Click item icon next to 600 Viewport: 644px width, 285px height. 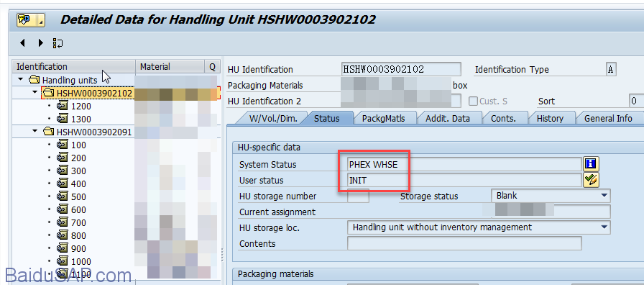[63, 209]
